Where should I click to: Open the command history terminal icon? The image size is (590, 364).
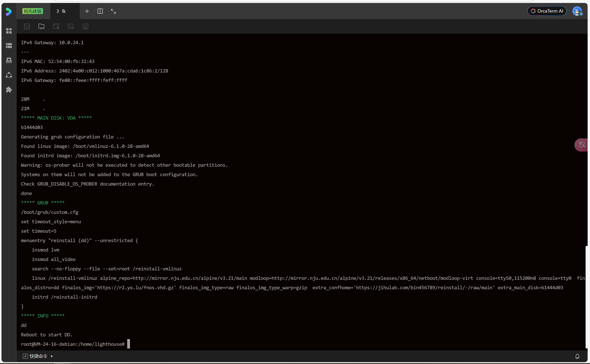tap(71, 26)
